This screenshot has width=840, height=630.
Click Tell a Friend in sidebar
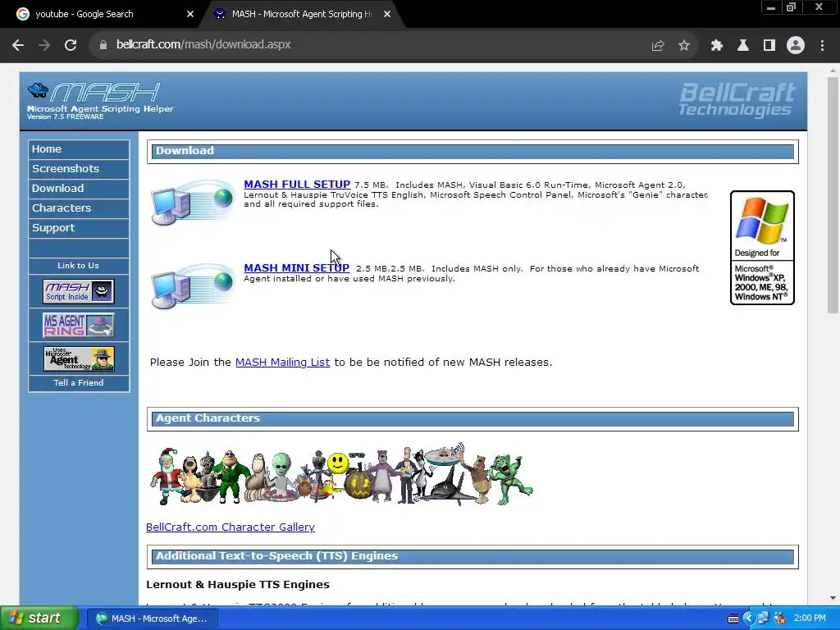click(x=78, y=383)
